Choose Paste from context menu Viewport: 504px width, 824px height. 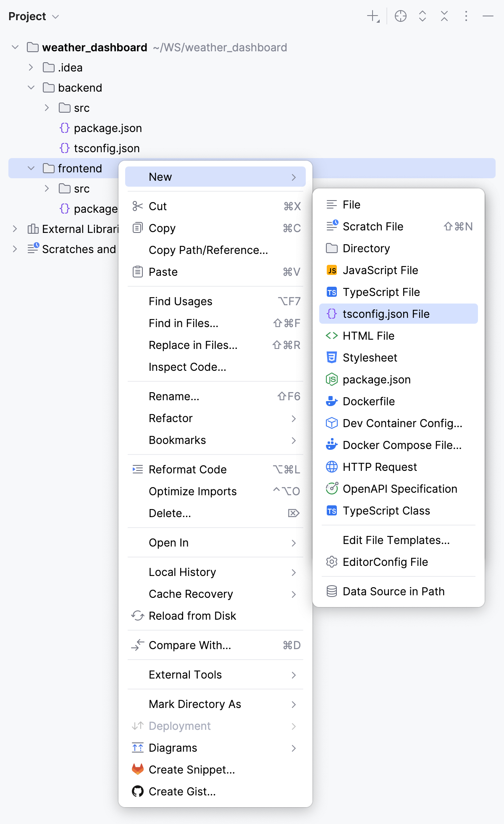[x=215, y=272]
